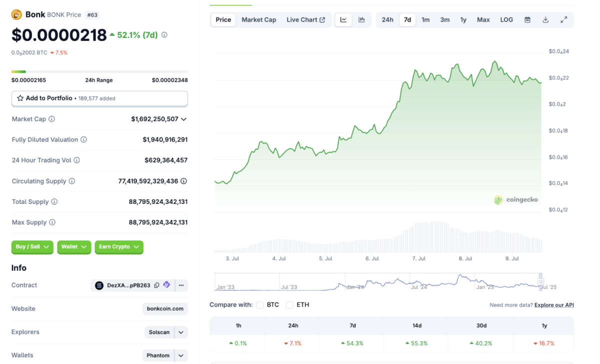Image resolution: width=600 pixels, height=364 pixels.
Task: Expand Explorers list chevron beside Solscan
Action: (x=181, y=332)
